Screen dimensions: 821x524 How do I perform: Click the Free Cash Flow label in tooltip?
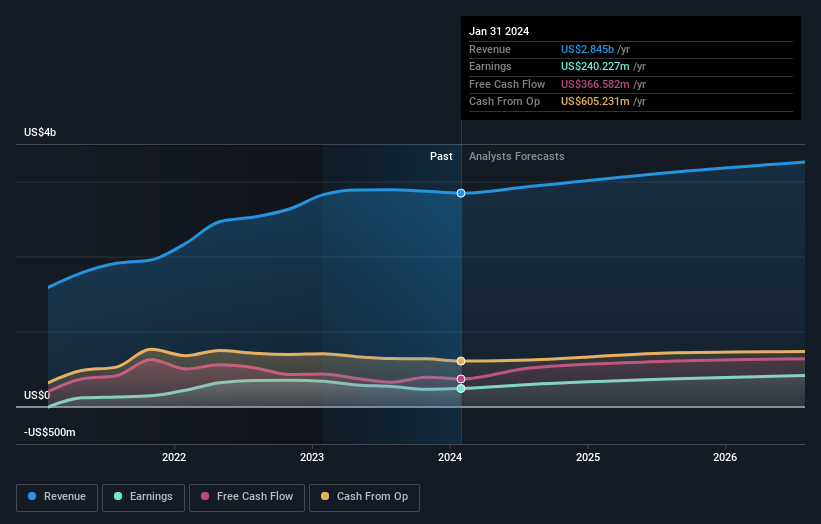point(507,84)
